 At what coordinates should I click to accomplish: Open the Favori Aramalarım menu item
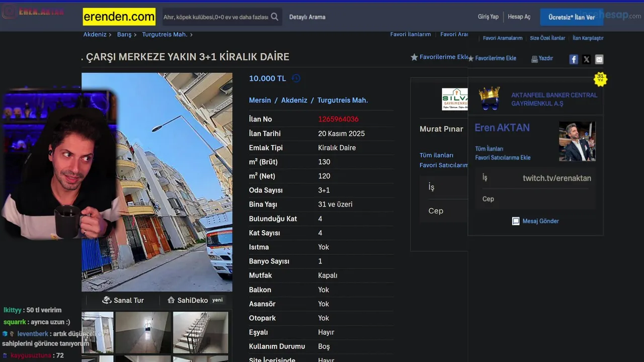coord(503,38)
